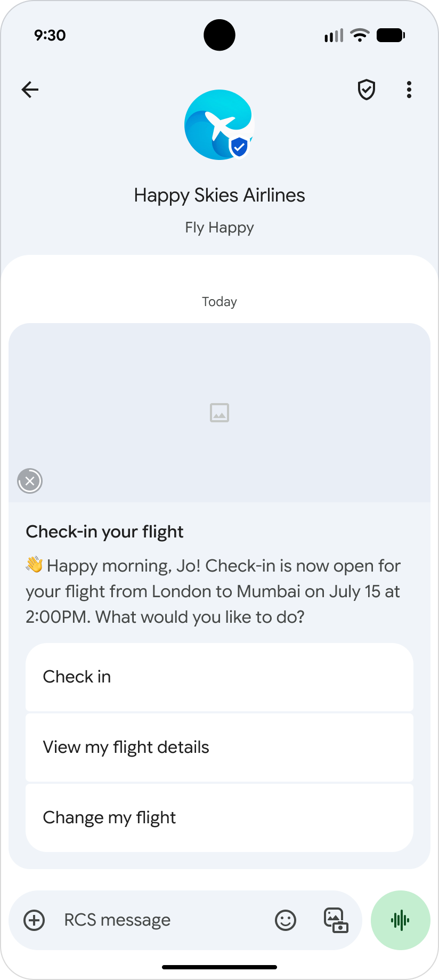Tap the Happy Skies Airlines avatar
The image size is (439, 980).
point(217,124)
